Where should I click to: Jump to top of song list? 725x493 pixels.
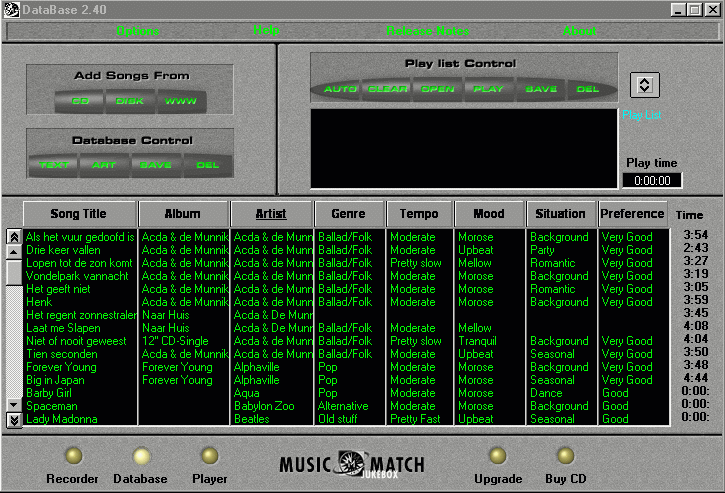[x=14, y=237]
